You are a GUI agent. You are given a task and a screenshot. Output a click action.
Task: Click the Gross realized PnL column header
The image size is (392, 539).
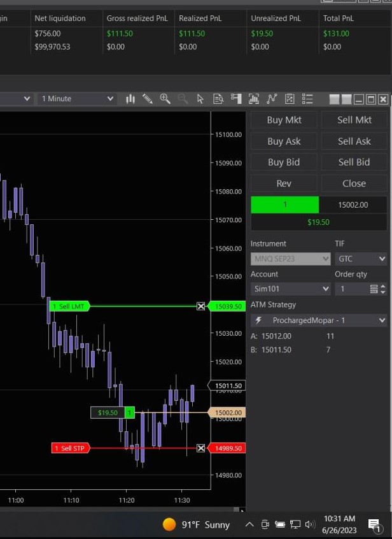(x=137, y=18)
